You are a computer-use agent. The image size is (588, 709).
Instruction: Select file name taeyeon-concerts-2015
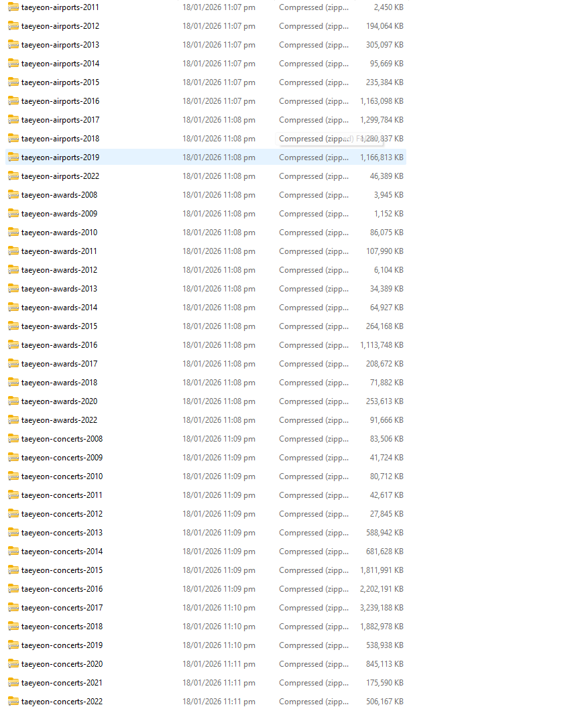tap(62, 570)
